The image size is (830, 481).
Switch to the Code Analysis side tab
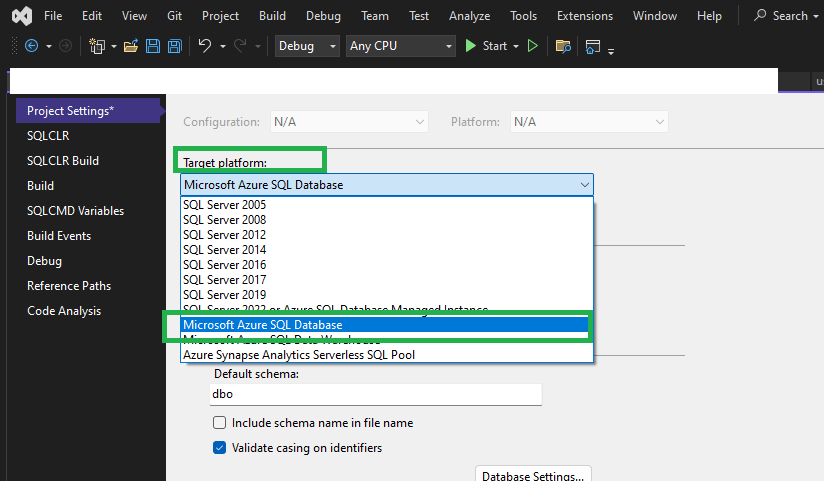64,311
